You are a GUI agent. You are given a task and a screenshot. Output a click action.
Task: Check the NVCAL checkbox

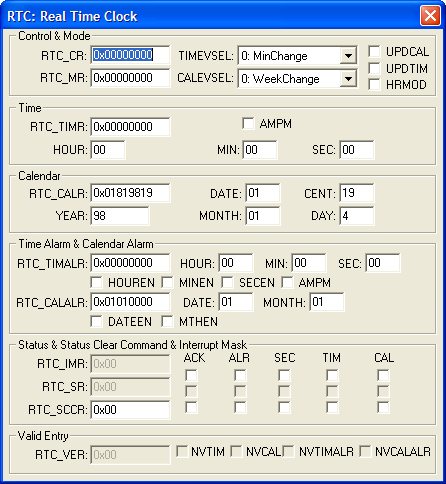(236, 452)
